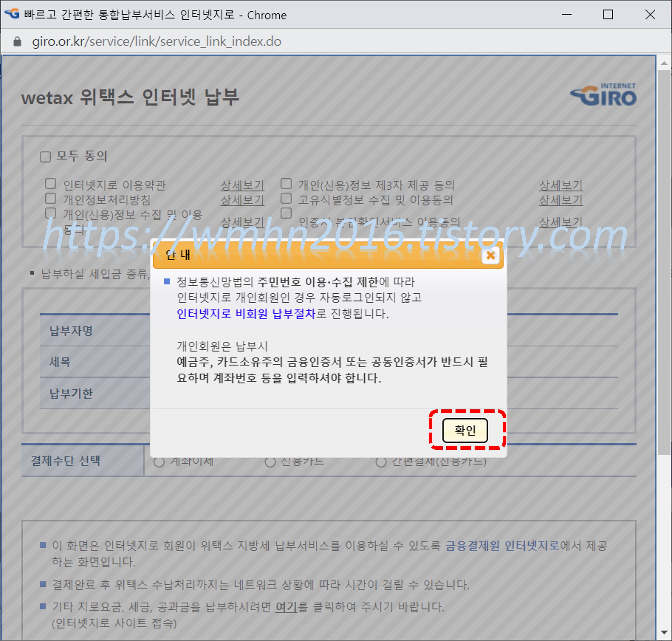Click the 납부자명 row label

[71, 330]
